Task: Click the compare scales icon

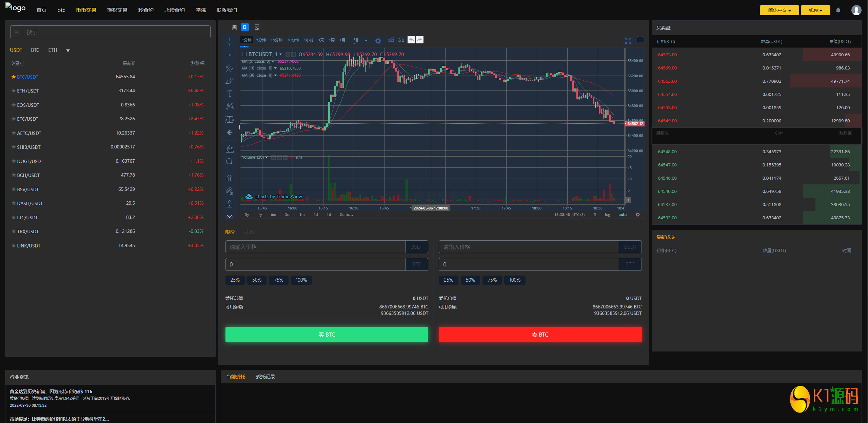Action: pyautogui.click(x=401, y=40)
